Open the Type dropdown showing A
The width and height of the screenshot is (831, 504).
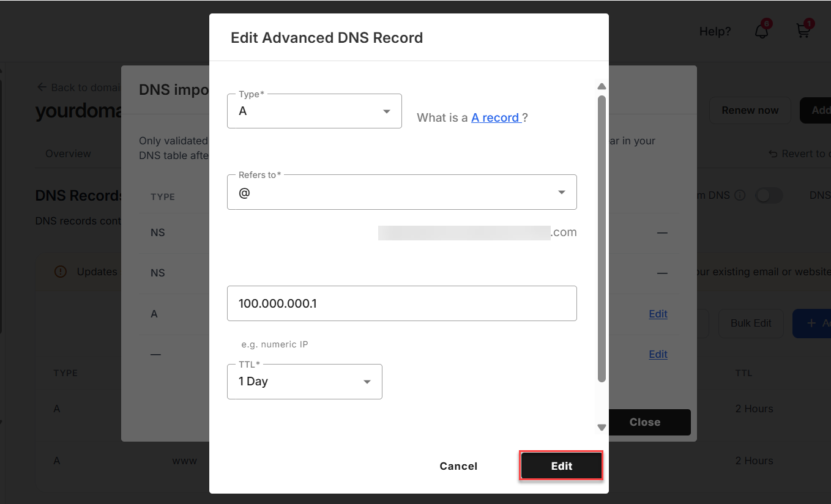[x=314, y=111]
